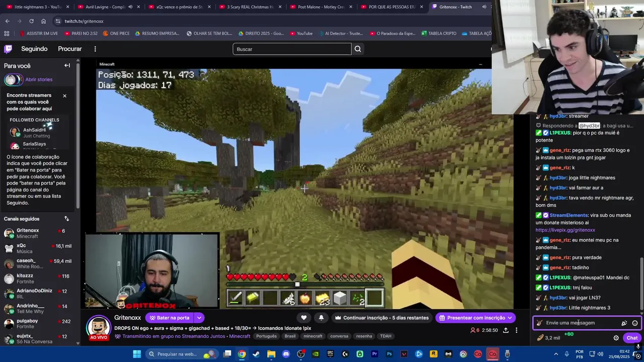Open File Explorer from the taskbar
Viewport: 644px width, 362px height.
pyautogui.click(x=271, y=354)
